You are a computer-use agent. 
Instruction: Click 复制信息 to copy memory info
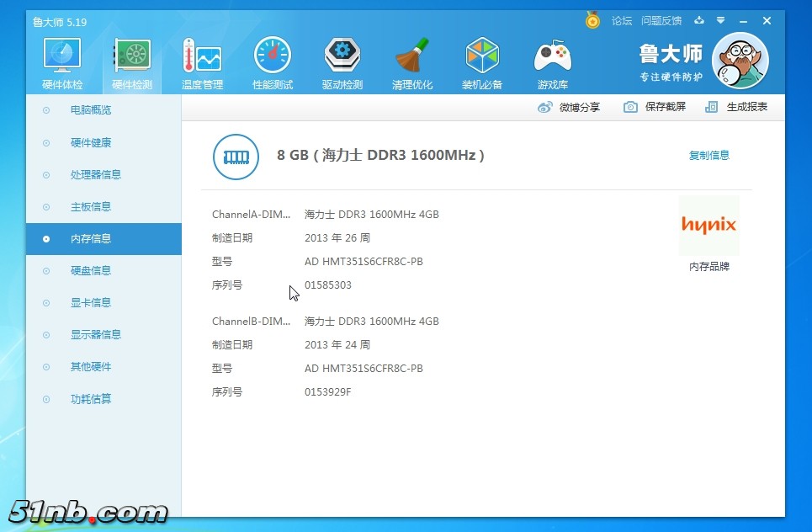709,155
